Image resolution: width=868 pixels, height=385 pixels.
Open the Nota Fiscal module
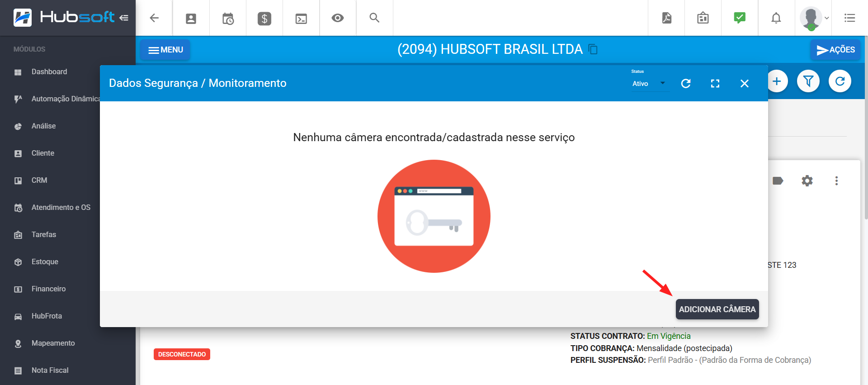68,371
